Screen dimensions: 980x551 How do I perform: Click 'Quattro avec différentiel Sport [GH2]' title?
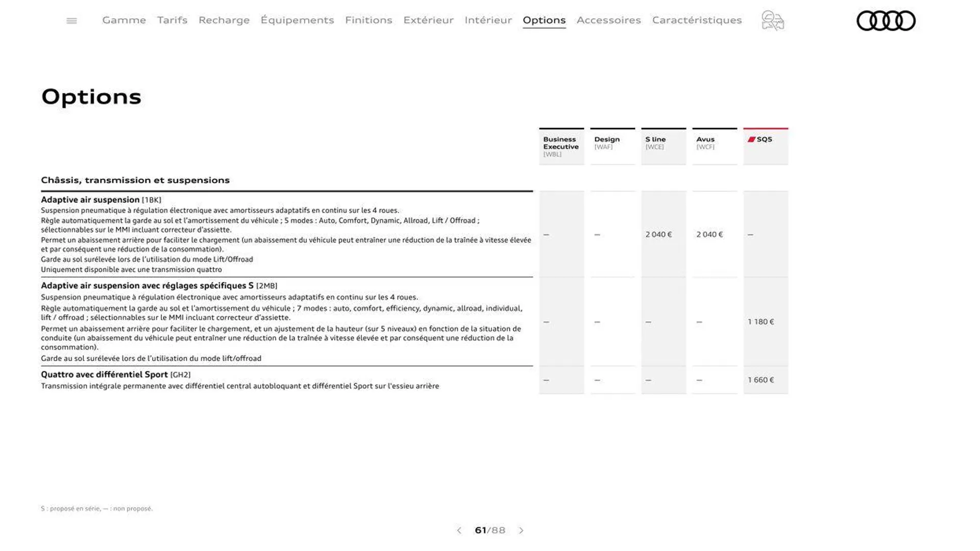pos(116,374)
